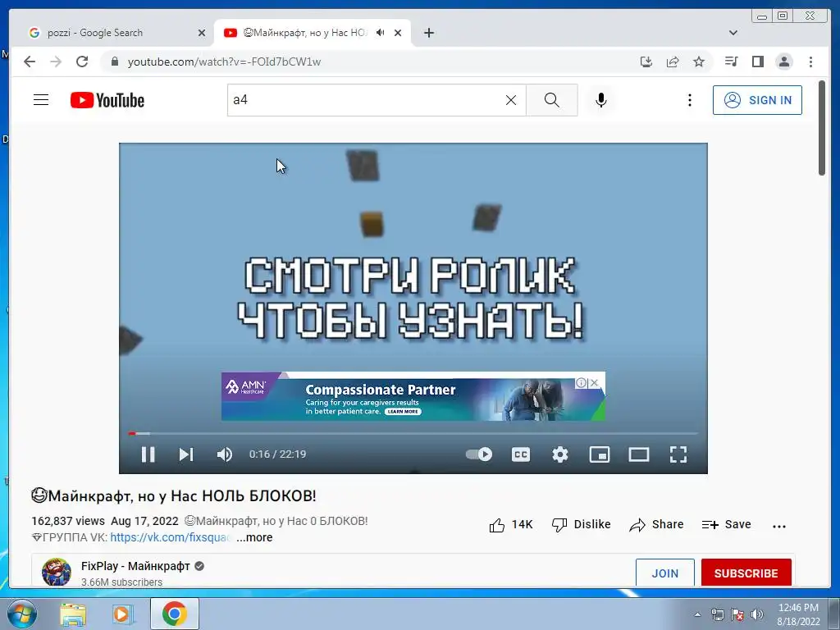This screenshot has width=840, height=630.
Task: Open FixPlay - Майнкрафт channel name
Action: click(135, 566)
